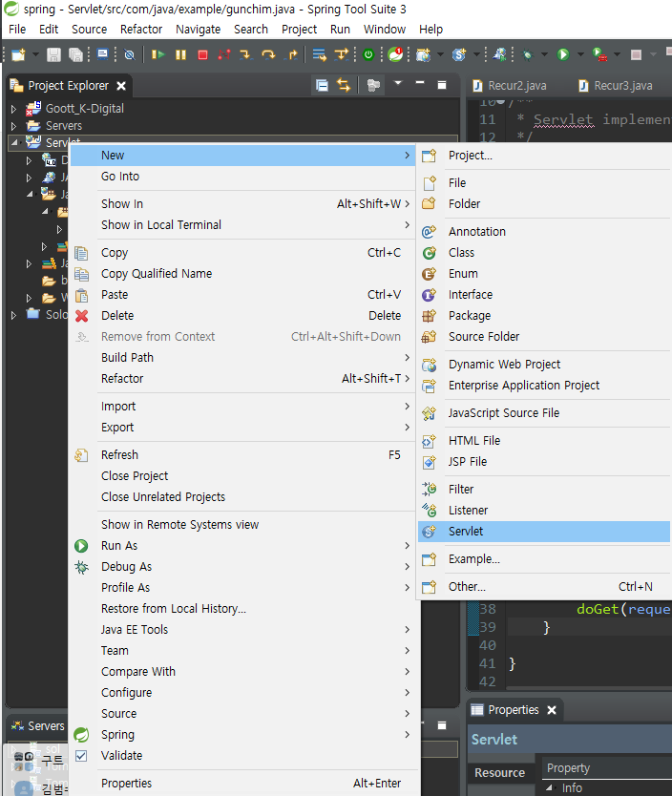The height and width of the screenshot is (796, 672).
Task: Close the Properties view tab
Action: [x=552, y=710]
